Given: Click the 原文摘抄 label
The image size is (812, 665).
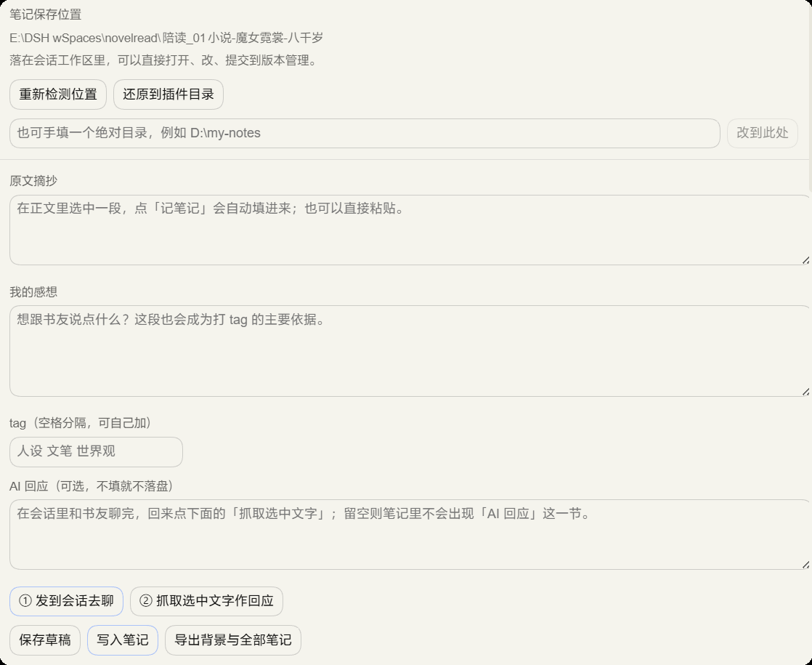Looking at the screenshot, I should pyautogui.click(x=33, y=181).
